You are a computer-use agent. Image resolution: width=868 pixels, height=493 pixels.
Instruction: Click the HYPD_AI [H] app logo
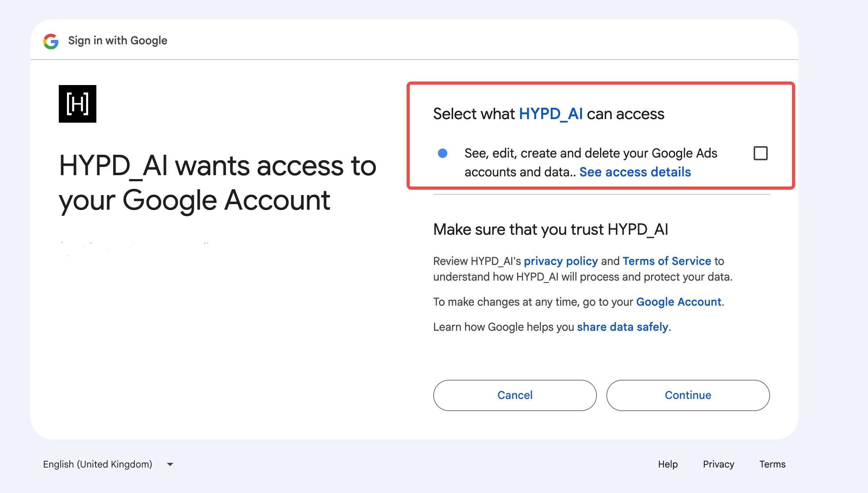pyautogui.click(x=78, y=104)
